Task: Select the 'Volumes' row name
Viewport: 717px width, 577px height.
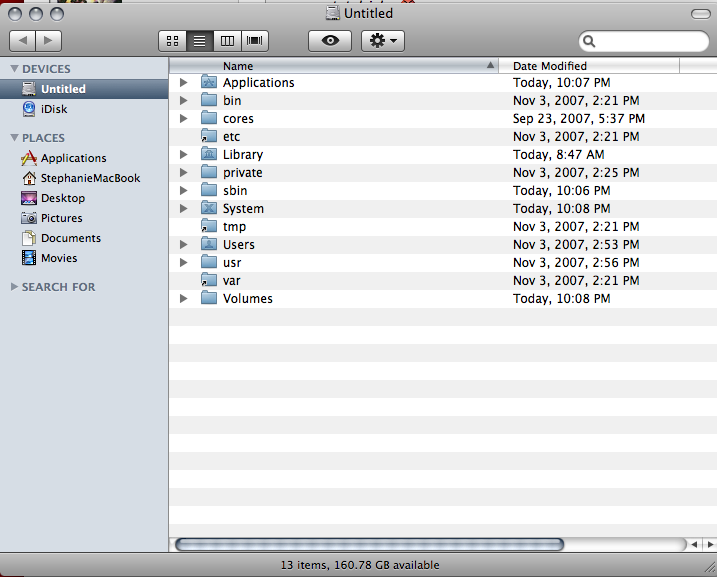Action: (247, 299)
